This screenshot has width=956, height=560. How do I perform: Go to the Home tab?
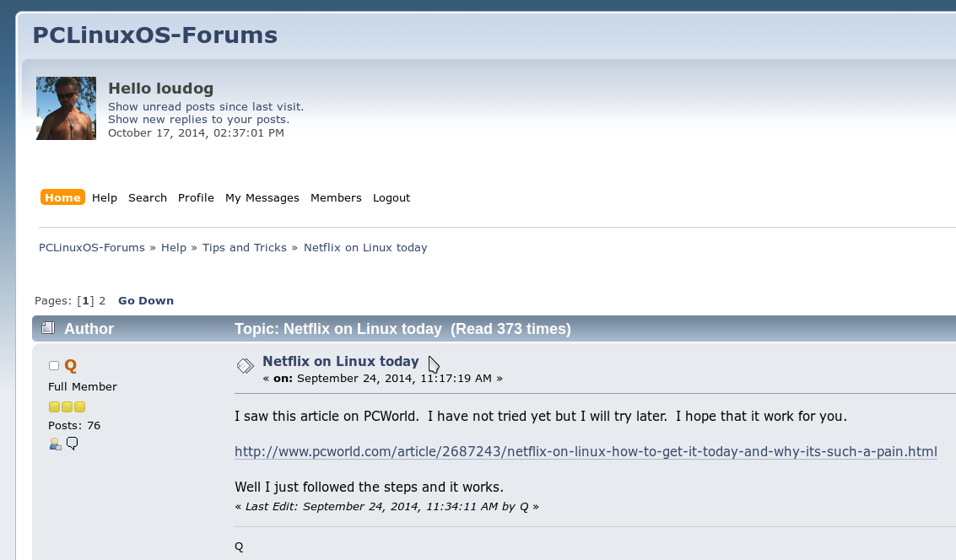62,197
